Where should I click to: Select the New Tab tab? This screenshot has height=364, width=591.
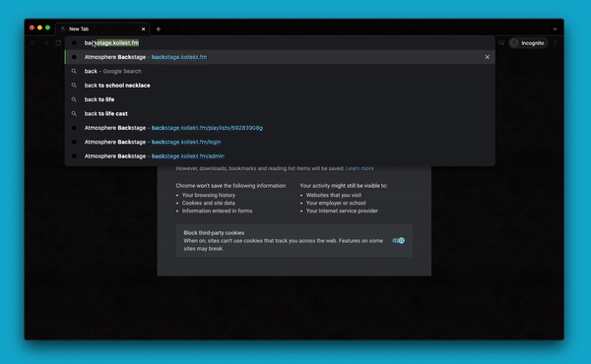(x=102, y=29)
